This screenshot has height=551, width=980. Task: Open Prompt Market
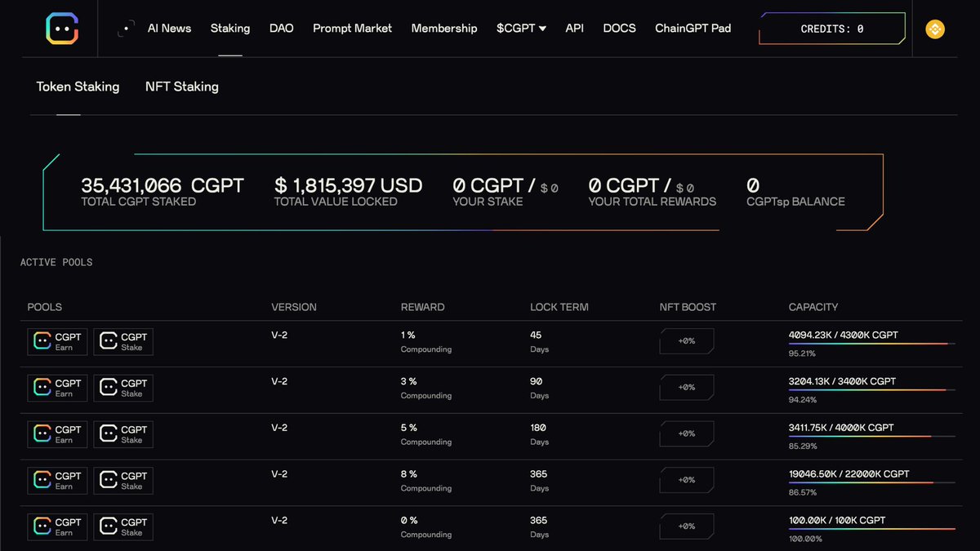coord(352,29)
